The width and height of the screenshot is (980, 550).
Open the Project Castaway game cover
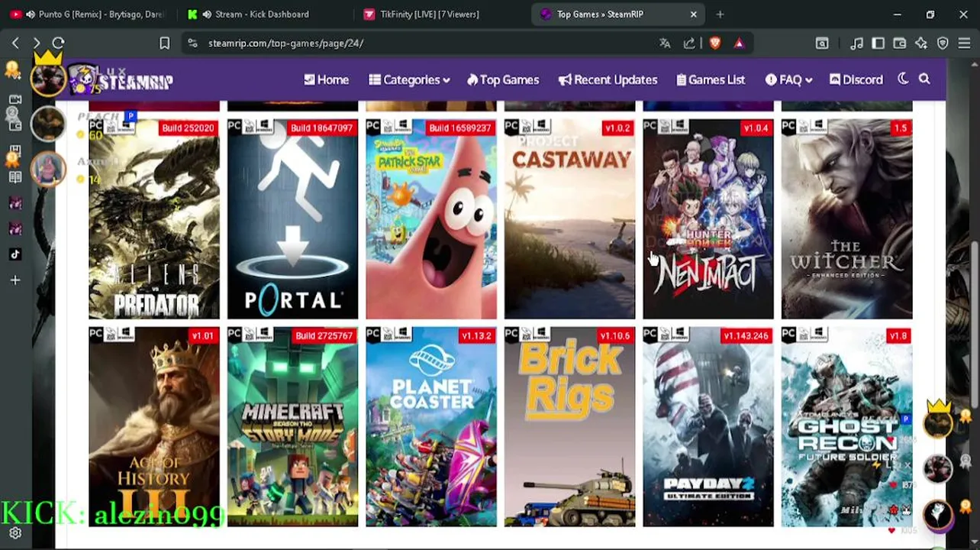(x=569, y=218)
